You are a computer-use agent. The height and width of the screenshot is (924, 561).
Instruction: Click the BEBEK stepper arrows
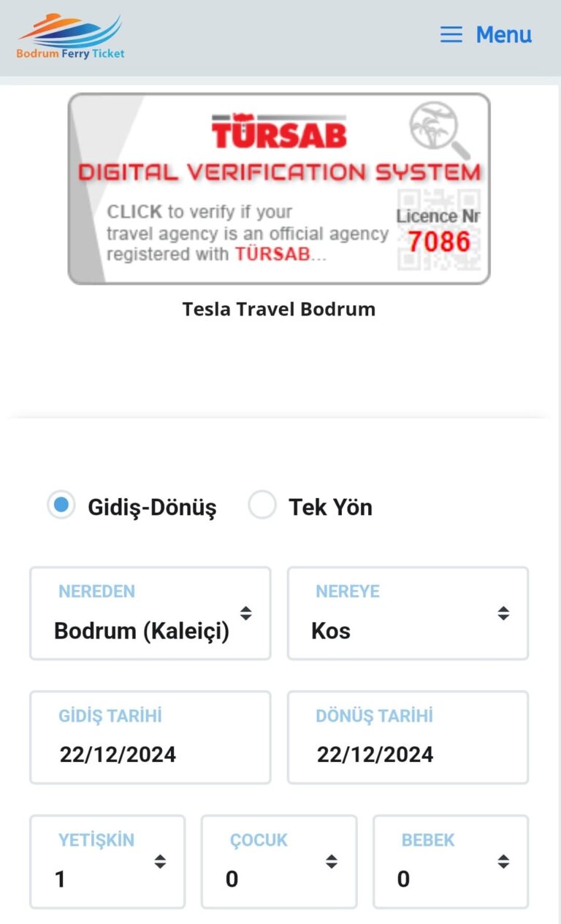[503, 861]
